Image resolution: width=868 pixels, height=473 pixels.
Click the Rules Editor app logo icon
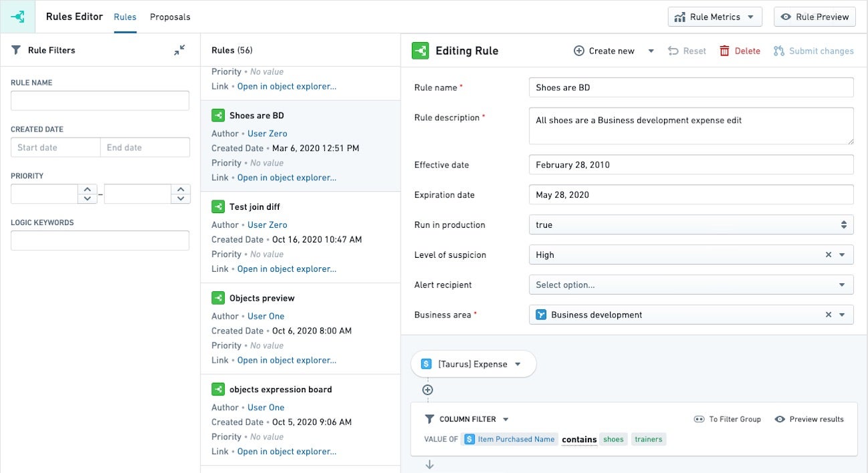point(17,17)
